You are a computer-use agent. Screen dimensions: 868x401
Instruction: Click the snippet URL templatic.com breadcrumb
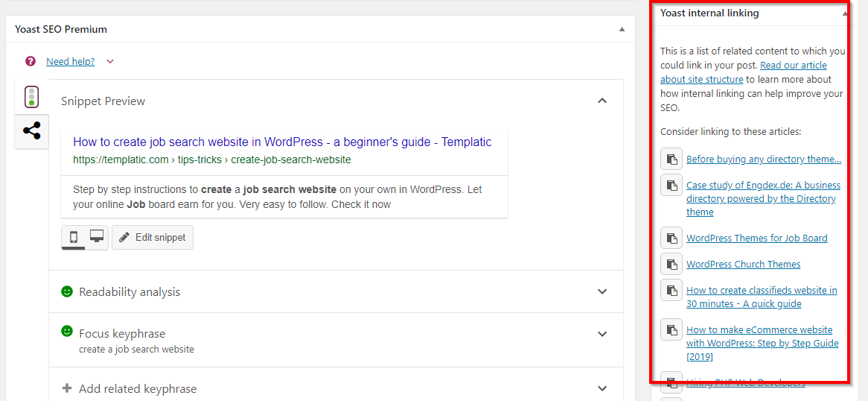pyautogui.click(x=212, y=160)
